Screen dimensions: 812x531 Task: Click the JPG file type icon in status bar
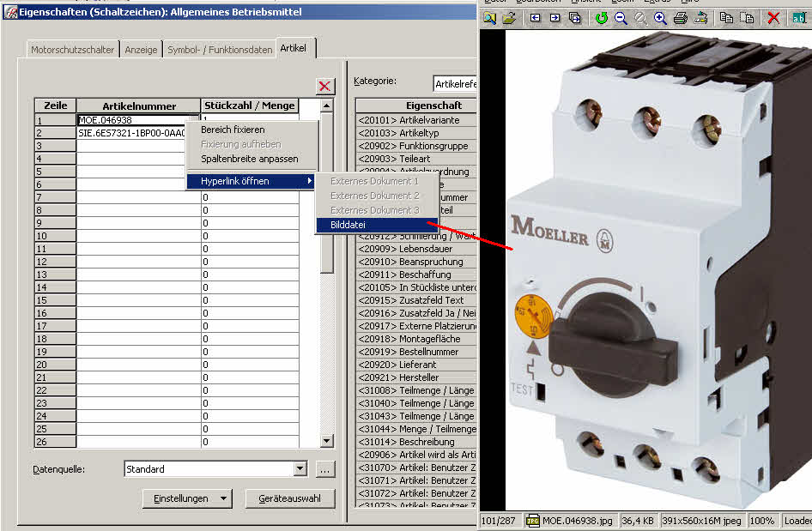533,521
